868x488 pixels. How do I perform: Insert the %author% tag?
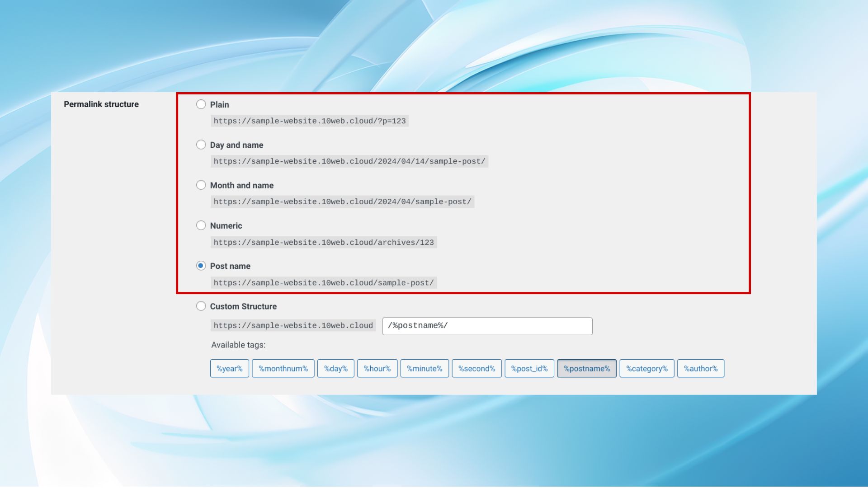coord(701,368)
